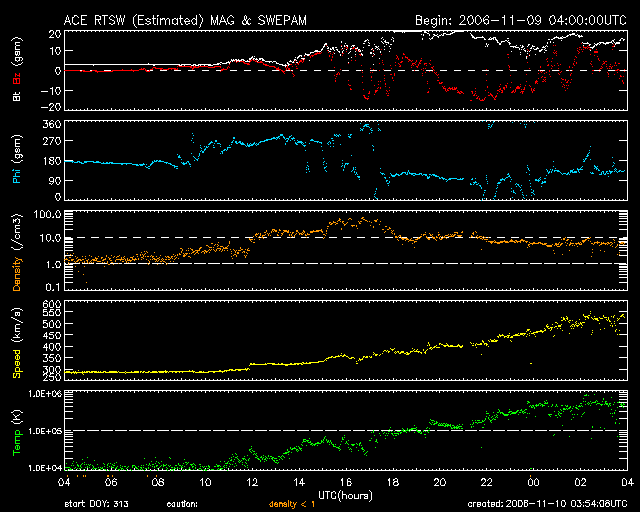Screen dimensions: 640x512
Task: Click the "22" hour tick on the UTC axis
Action: (x=487, y=483)
